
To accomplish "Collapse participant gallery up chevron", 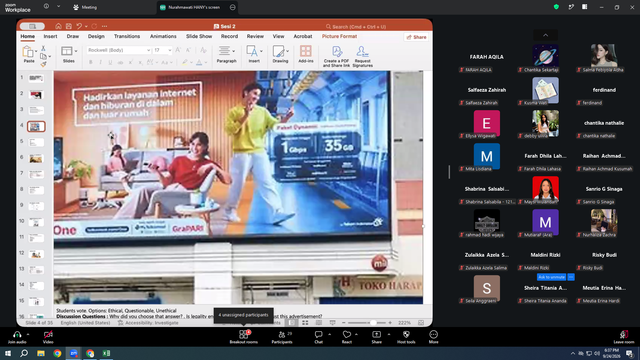I will point(545,35).
